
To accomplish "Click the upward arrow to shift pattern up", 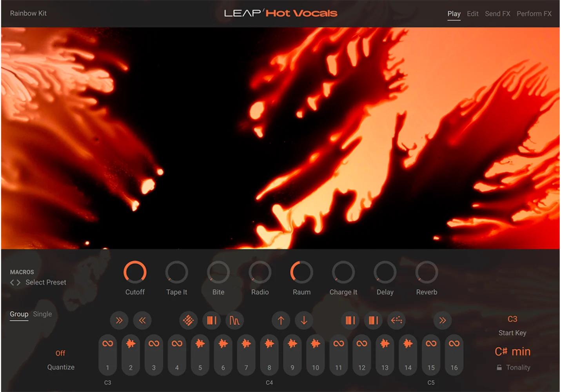I will click(x=281, y=320).
